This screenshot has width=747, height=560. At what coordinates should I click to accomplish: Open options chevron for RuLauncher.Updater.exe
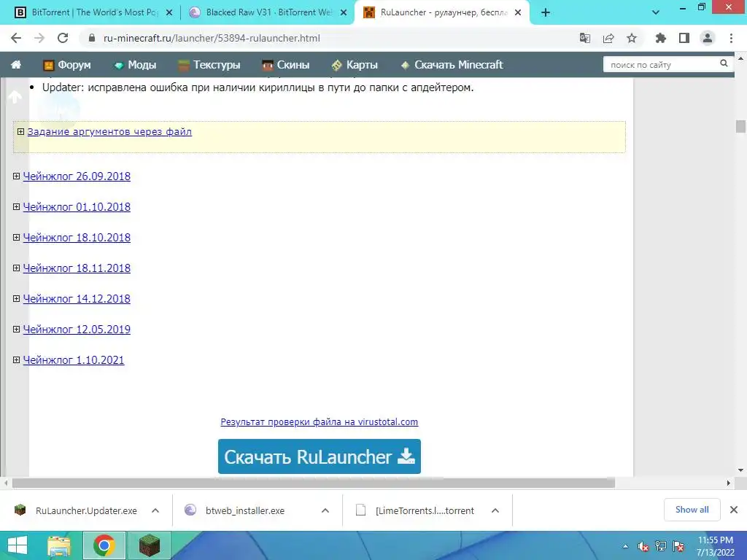coord(155,510)
